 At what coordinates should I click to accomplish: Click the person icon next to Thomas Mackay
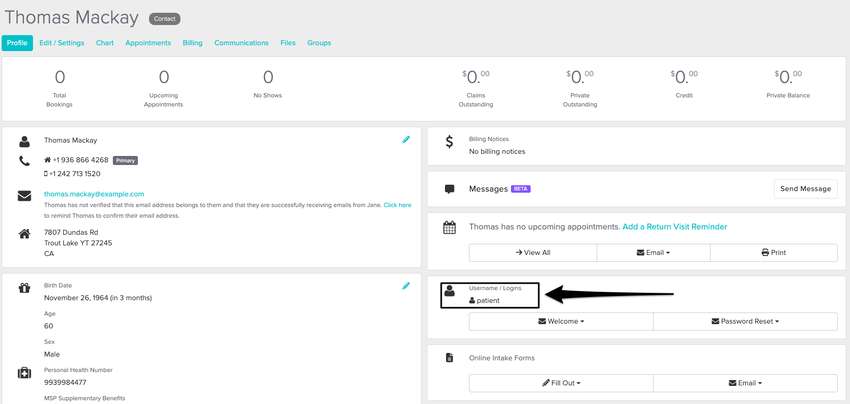[24, 142]
